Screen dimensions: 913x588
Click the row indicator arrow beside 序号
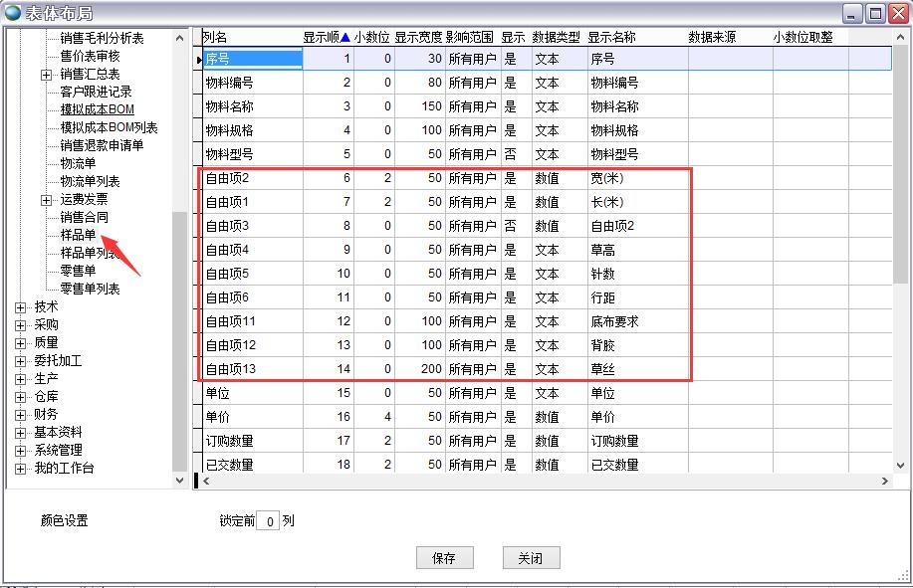pyautogui.click(x=199, y=60)
